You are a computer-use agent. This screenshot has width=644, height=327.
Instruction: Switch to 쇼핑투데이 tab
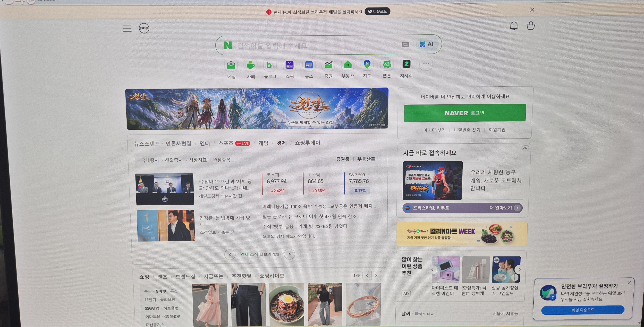pos(308,143)
